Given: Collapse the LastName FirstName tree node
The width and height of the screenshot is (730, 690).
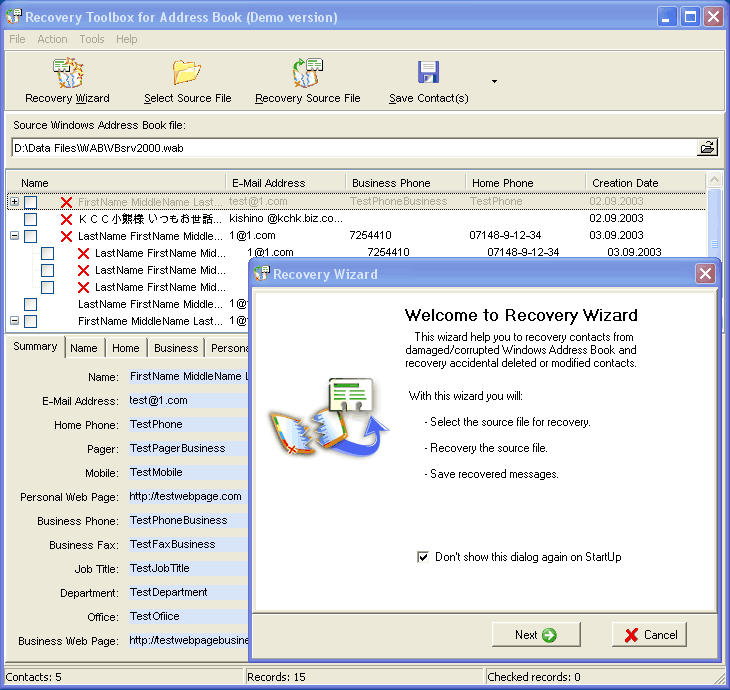Looking at the screenshot, I should 14,236.
